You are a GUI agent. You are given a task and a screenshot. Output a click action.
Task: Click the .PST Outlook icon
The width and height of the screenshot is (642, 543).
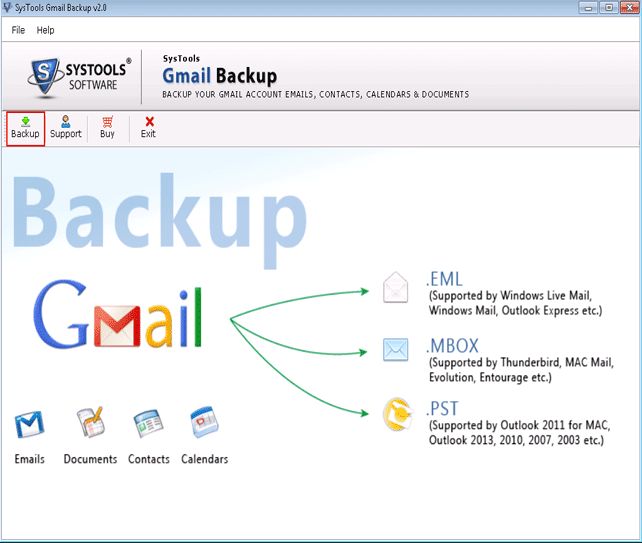[397, 414]
